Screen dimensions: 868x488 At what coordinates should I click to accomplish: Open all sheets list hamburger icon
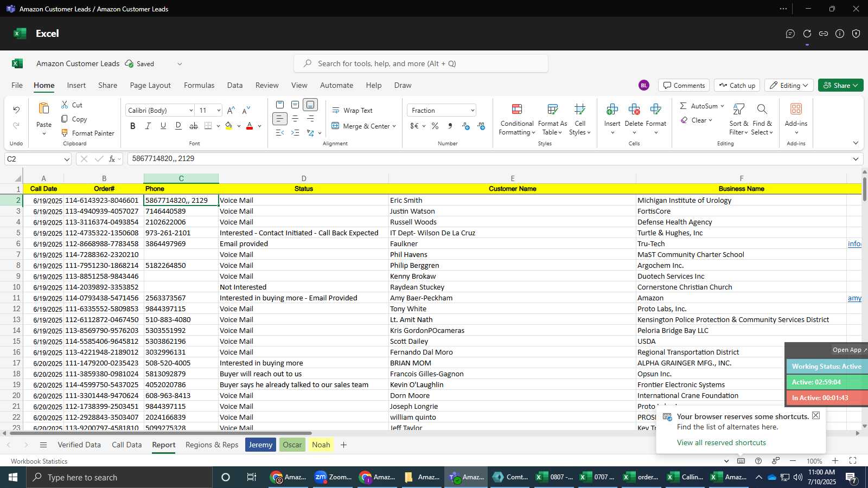43,445
